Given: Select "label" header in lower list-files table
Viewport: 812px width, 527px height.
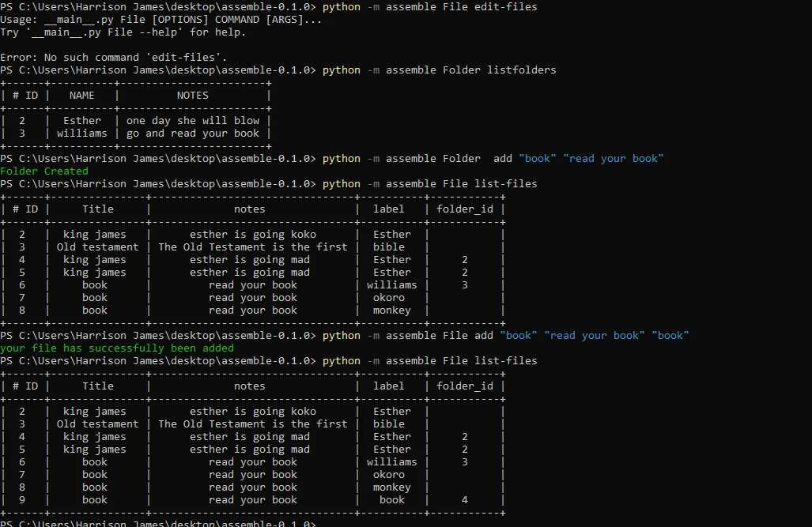Looking at the screenshot, I should pos(389,386).
